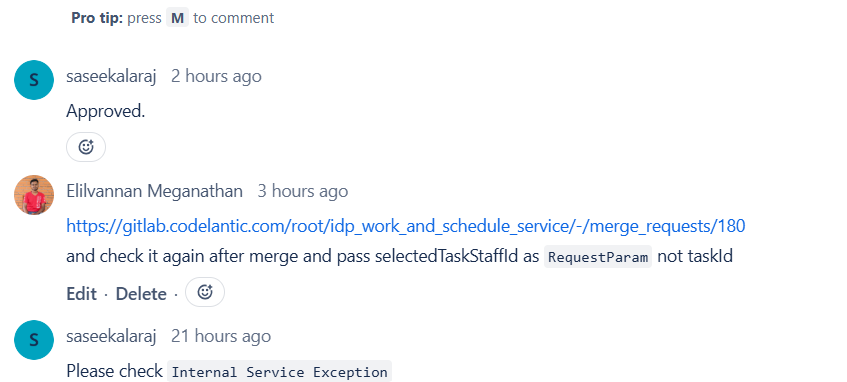
Task: Click the '21 hours ago' timestamp
Action: click(221, 336)
